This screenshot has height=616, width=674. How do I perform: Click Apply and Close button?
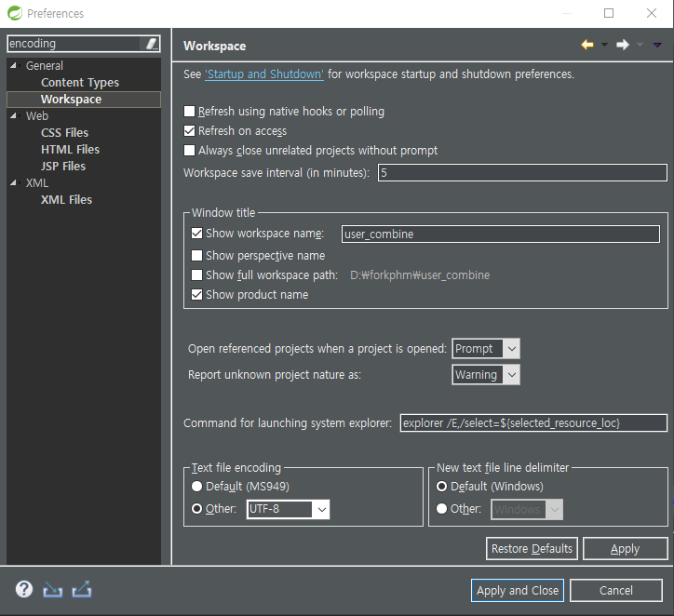tap(518, 590)
